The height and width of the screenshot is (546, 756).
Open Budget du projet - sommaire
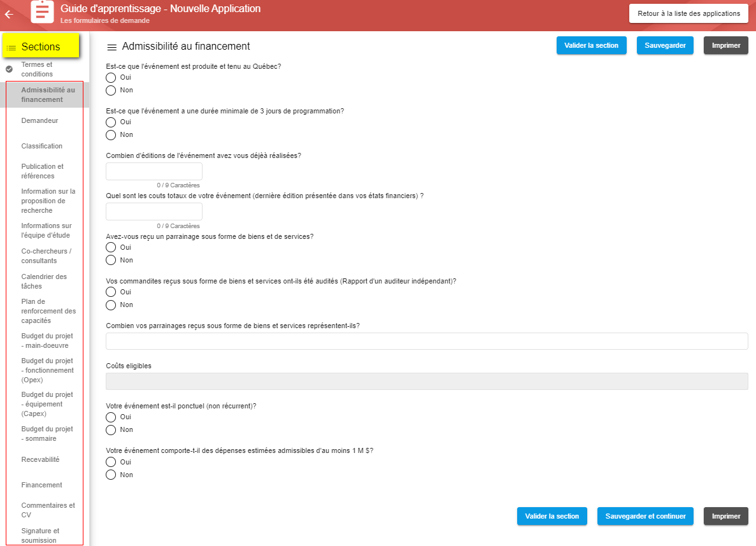point(47,434)
